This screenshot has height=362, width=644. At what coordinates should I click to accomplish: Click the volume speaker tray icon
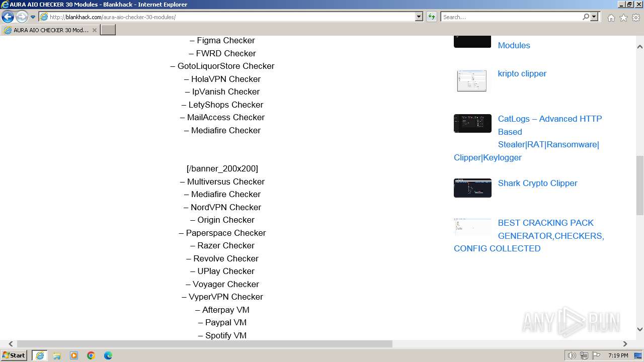click(x=572, y=355)
